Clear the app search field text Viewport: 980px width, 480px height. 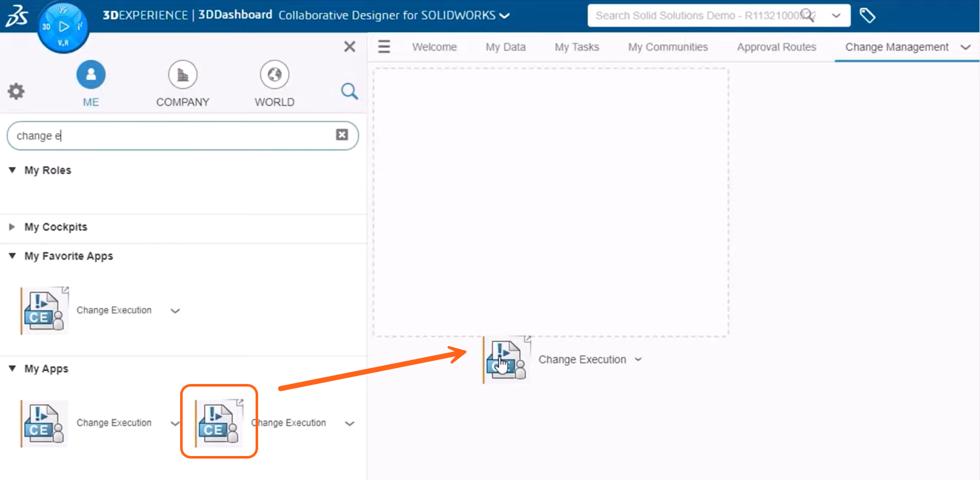pyautogui.click(x=342, y=135)
